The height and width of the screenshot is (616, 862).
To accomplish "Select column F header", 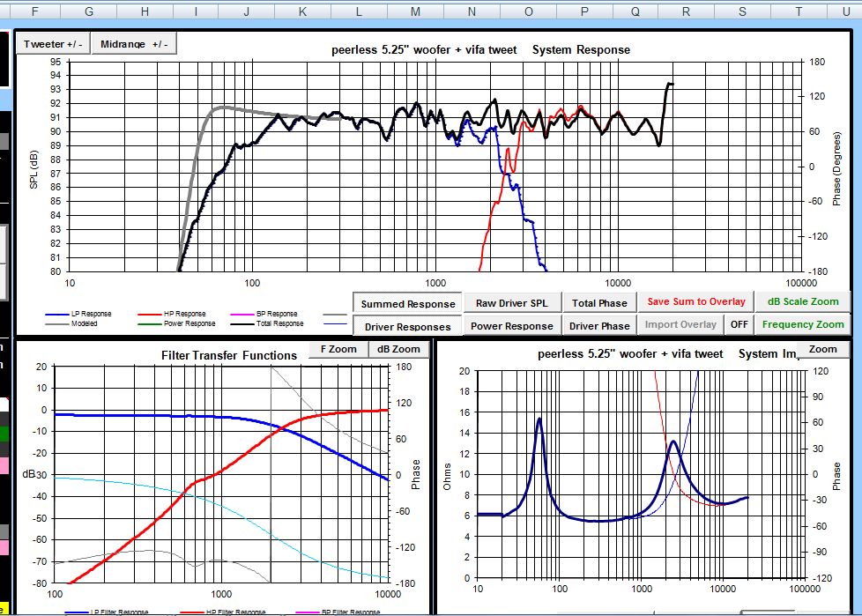I will click(x=34, y=11).
